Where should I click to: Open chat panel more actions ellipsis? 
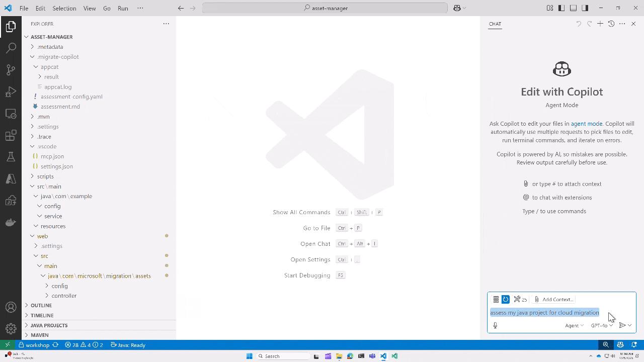pos(622,24)
